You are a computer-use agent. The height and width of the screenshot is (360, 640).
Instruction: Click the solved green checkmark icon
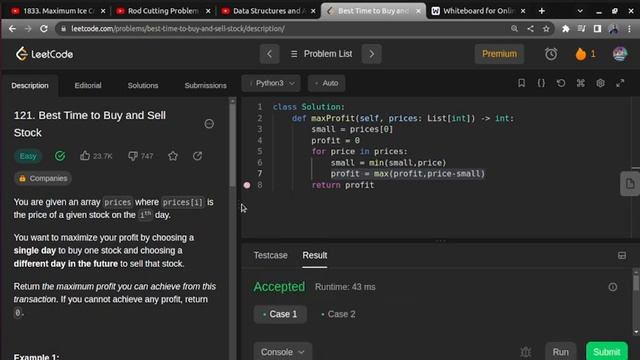click(x=60, y=156)
